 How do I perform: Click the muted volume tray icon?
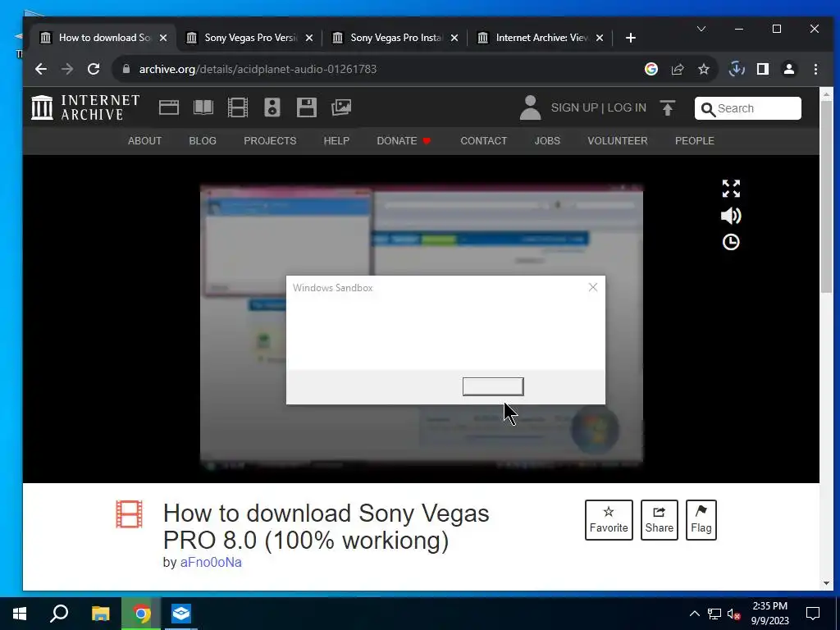tap(734, 614)
